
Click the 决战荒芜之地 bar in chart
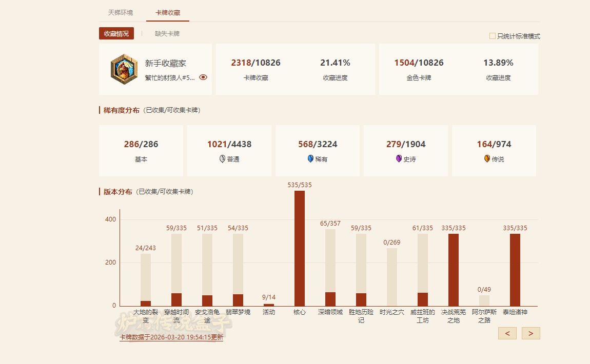[x=454, y=270]
